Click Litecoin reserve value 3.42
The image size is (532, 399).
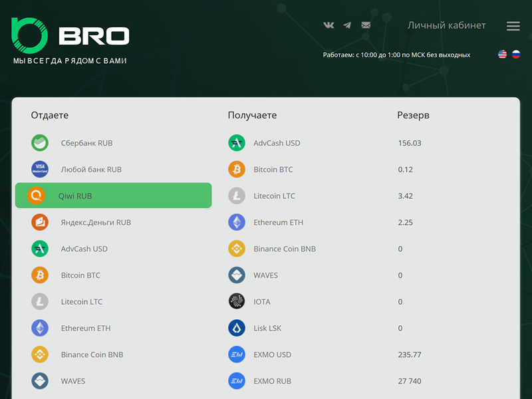tap(406, 196)
